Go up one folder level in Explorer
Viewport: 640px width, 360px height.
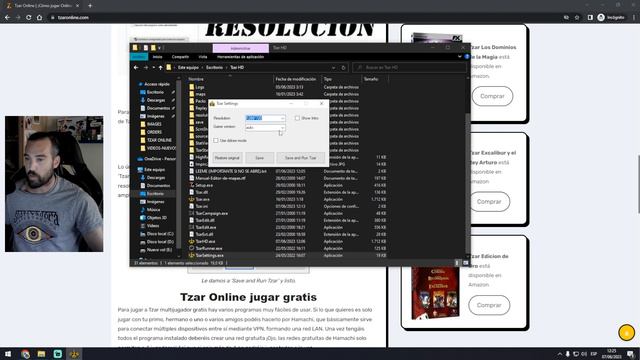[x=161, y=68]
